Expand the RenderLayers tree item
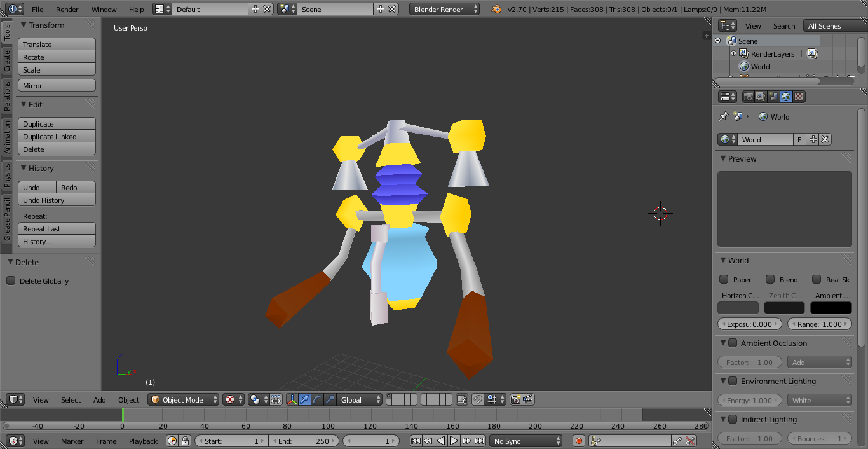868x449 pixels. coord(733,53)
